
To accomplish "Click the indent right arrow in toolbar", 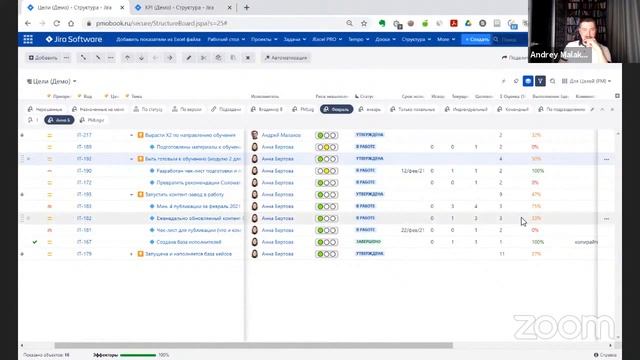I will [170, 58].
